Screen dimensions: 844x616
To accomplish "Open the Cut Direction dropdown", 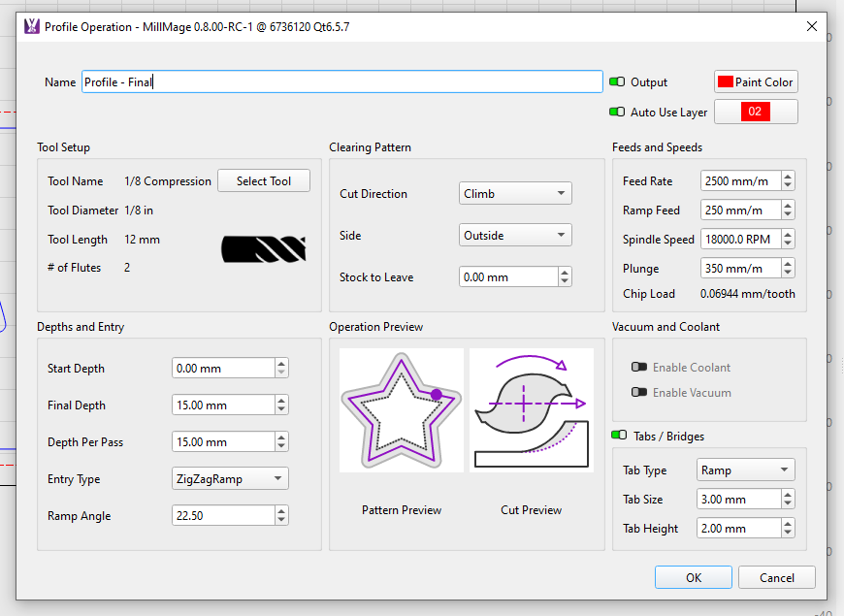I will 515,193.
